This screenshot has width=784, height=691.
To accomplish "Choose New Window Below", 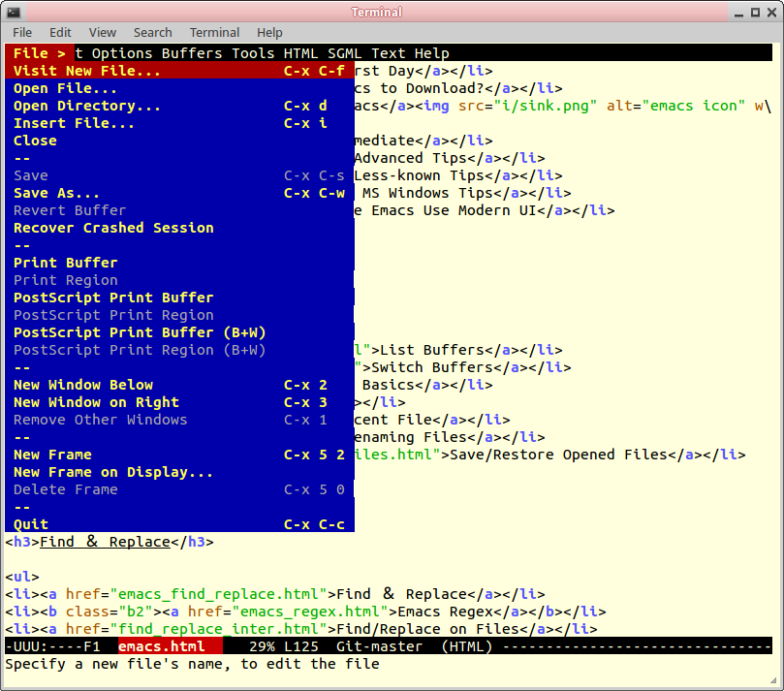I will [x=179, y=385].
